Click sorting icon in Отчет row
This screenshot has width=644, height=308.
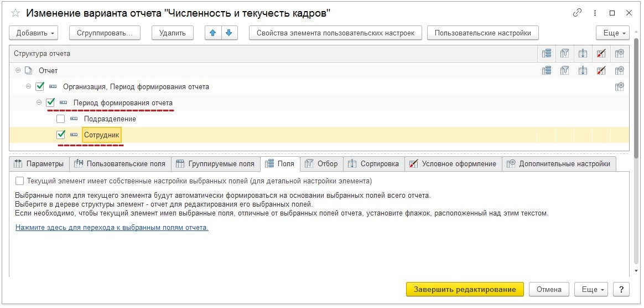[583, 70]
